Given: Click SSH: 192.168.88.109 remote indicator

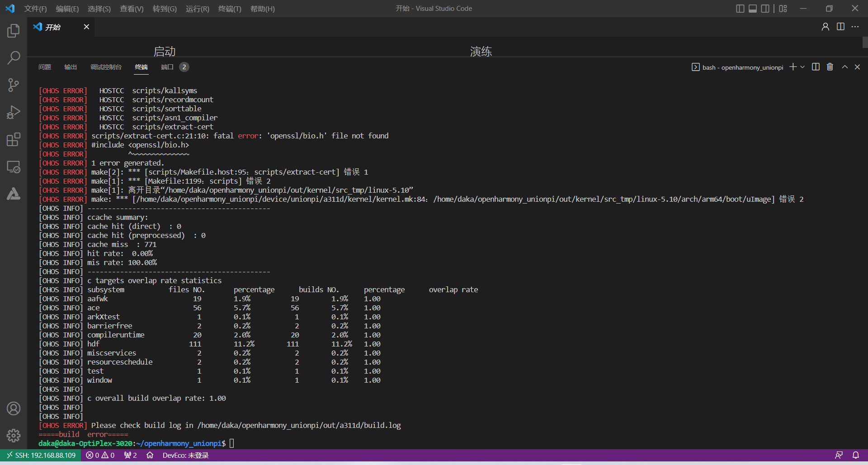Looking at the screenshot, I should pos(41,455).
